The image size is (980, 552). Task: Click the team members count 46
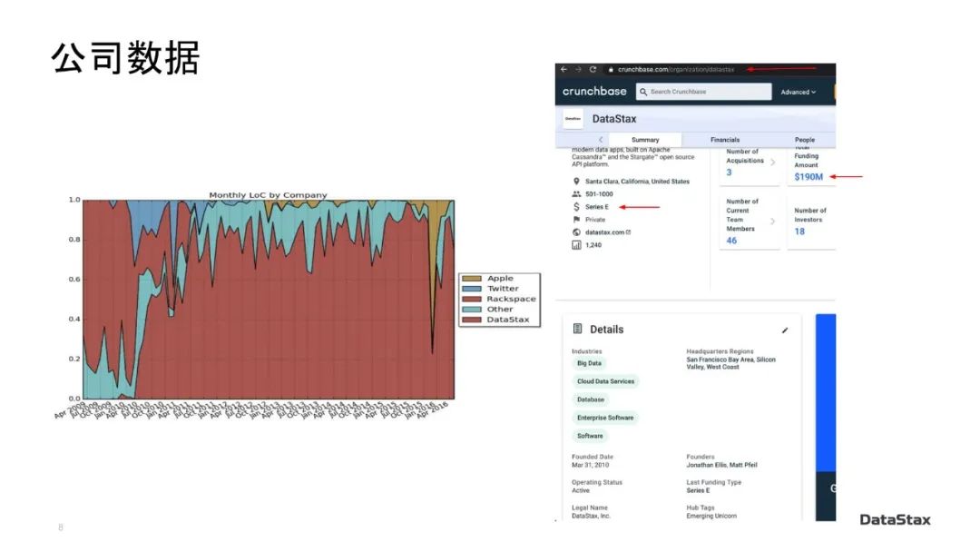pos(731,241)
